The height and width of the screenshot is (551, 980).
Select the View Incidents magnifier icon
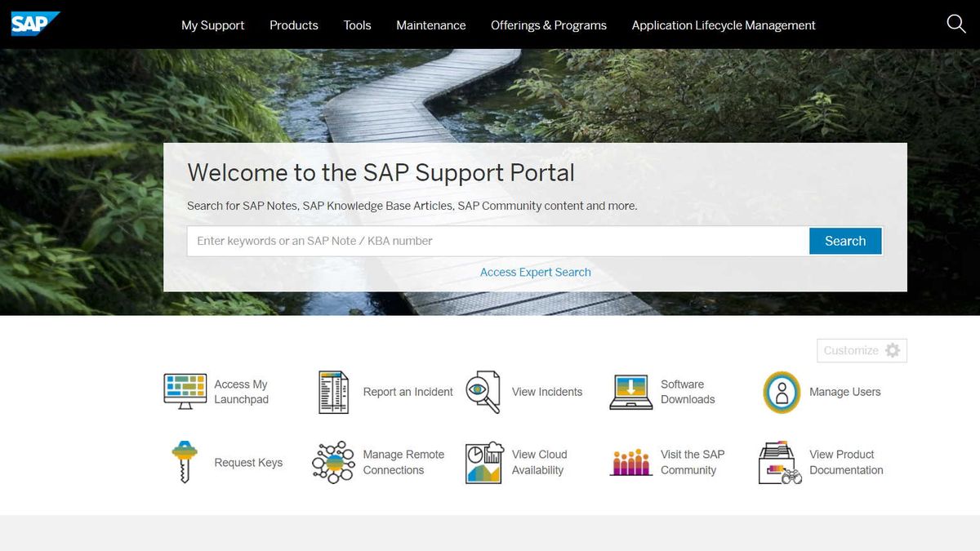pos(483,391)
